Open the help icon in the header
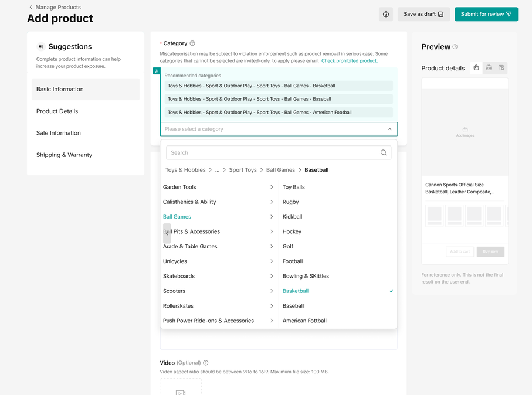Viewport: 532px width, 395px height. click(386, 14)
